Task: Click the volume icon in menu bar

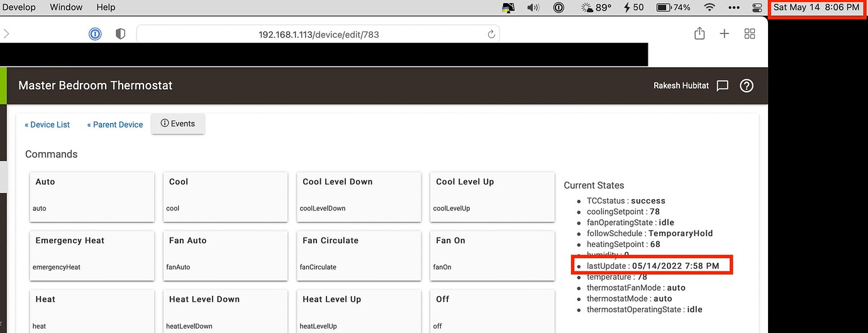Action: [x=533, y=8]
